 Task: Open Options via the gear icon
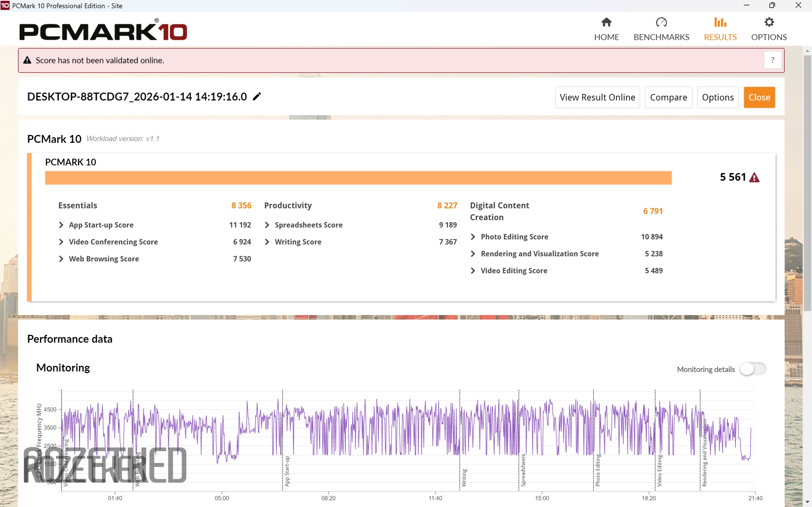[769, 23]
